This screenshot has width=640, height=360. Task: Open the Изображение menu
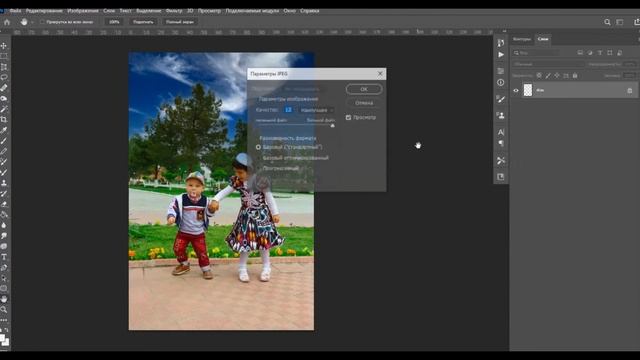pos(83,11)
